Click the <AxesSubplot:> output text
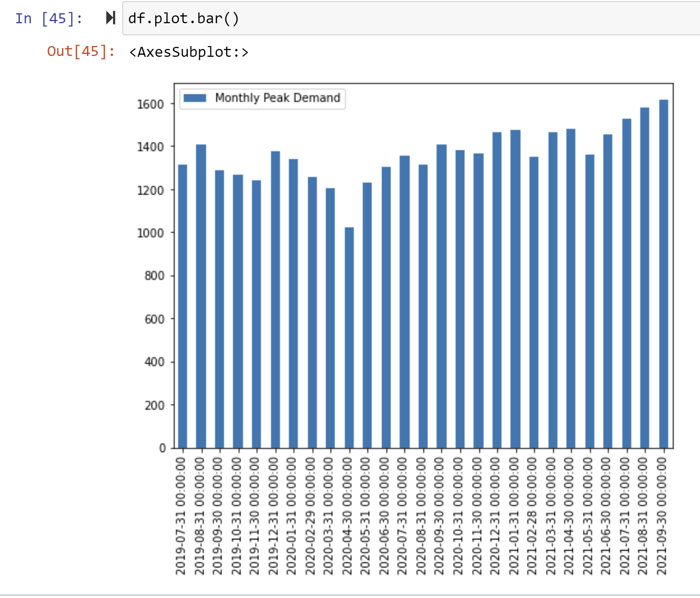The height and width of the screenshot is (598, 700). click(x=189, y=52)
